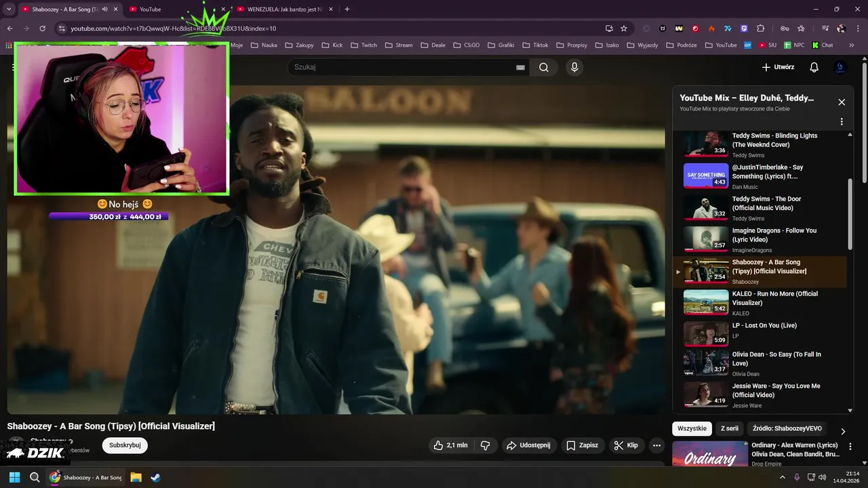Click the playlist panel scrollbar

850,214
